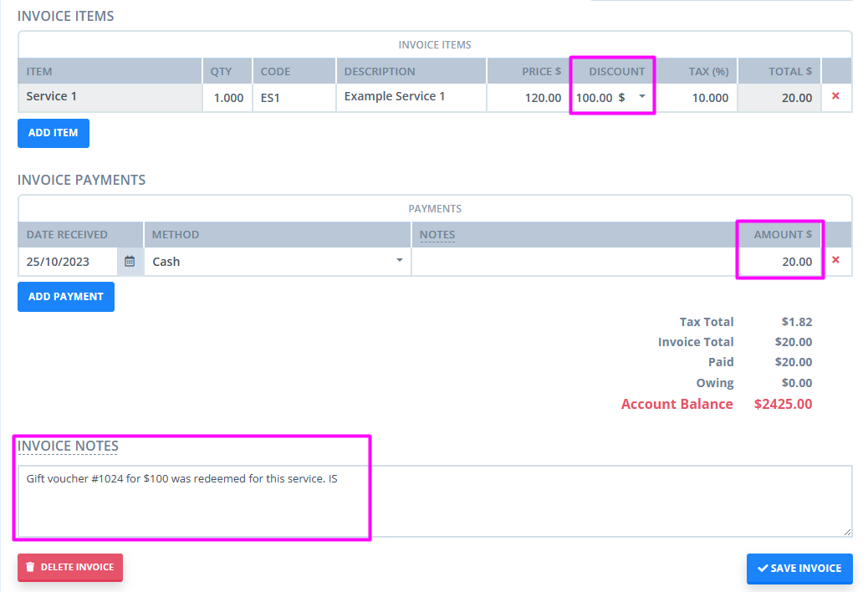Click the payment notes field
This screenshot has height=592, width=868.
(x=574, y=261)
